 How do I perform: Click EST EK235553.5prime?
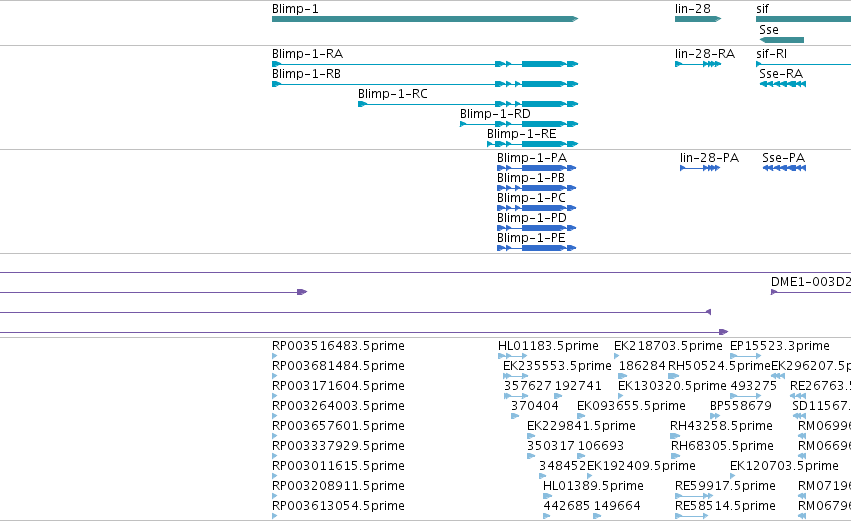pos(557,366)
